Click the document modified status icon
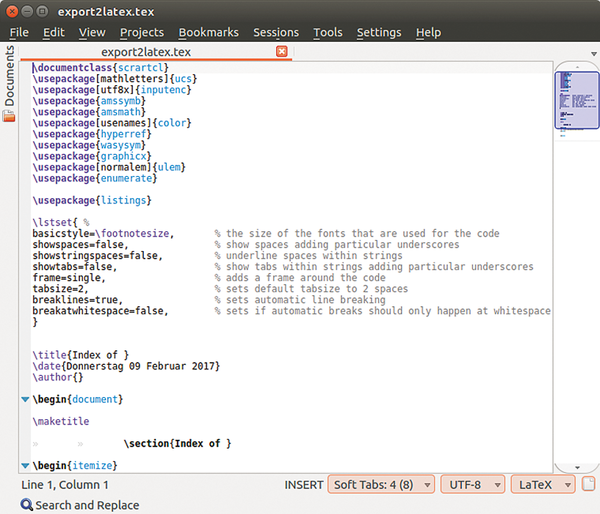Screen dimensions: 600x514 (589, 484)
